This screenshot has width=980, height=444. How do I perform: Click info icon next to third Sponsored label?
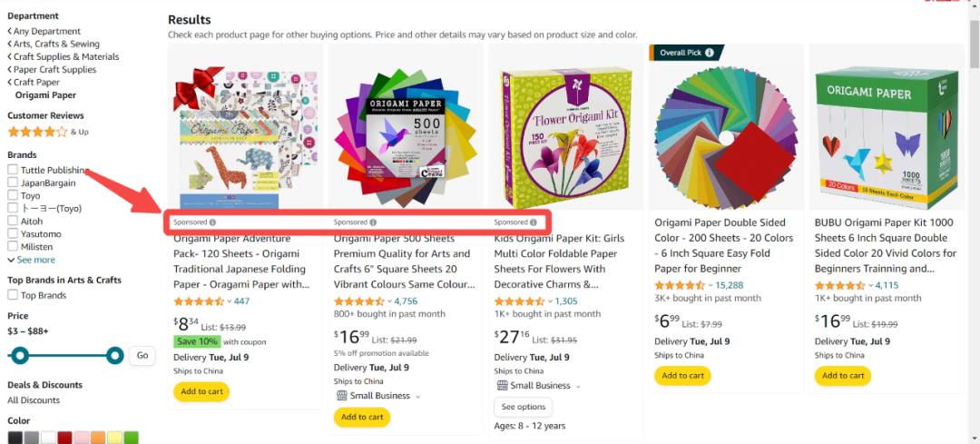click(534, 222)
